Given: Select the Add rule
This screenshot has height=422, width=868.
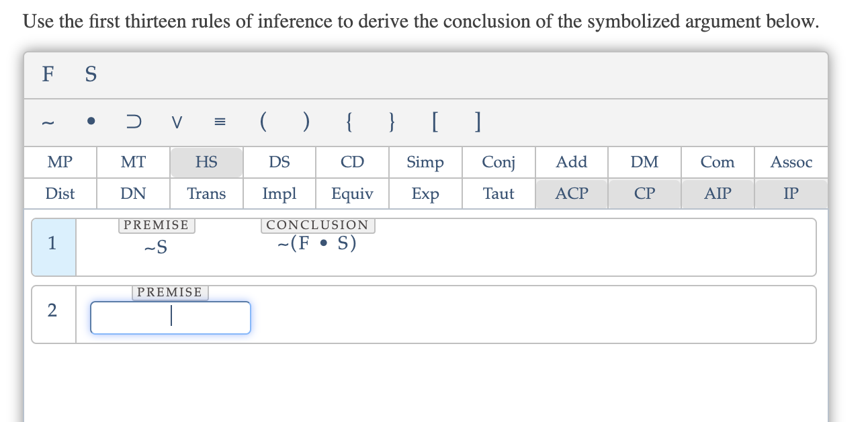Looking at the screenshot, I should coord(571,162).
